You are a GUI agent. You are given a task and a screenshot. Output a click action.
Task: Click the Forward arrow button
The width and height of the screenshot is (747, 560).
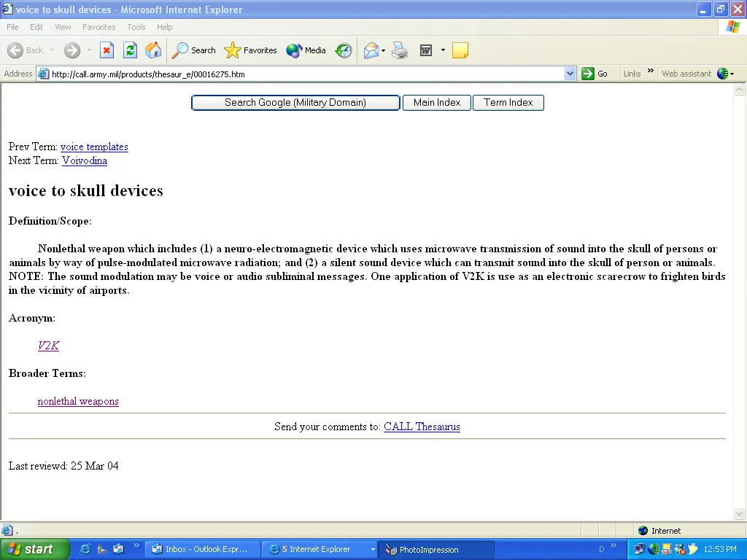pyautogui.click(x=72, y=50)
